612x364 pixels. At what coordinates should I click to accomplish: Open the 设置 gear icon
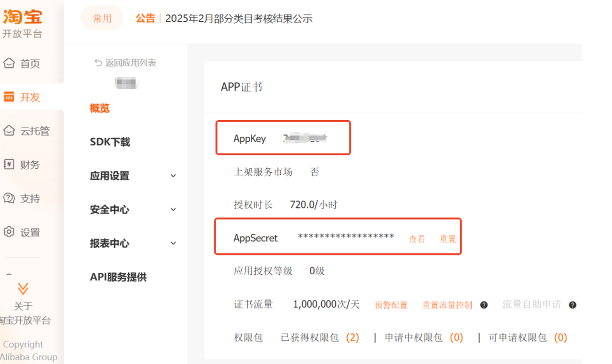point(9,232)
